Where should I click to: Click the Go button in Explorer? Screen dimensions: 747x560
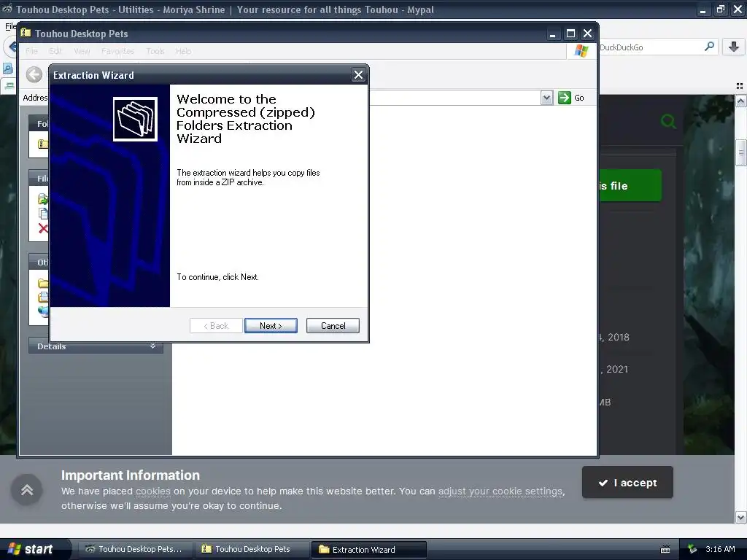tap(571, 98)
